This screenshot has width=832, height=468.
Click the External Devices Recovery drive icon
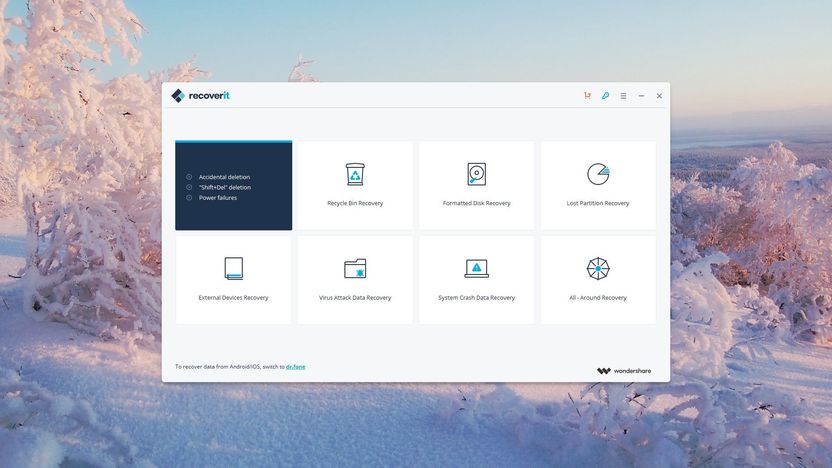pyautogui.click(x=233, y=268)
